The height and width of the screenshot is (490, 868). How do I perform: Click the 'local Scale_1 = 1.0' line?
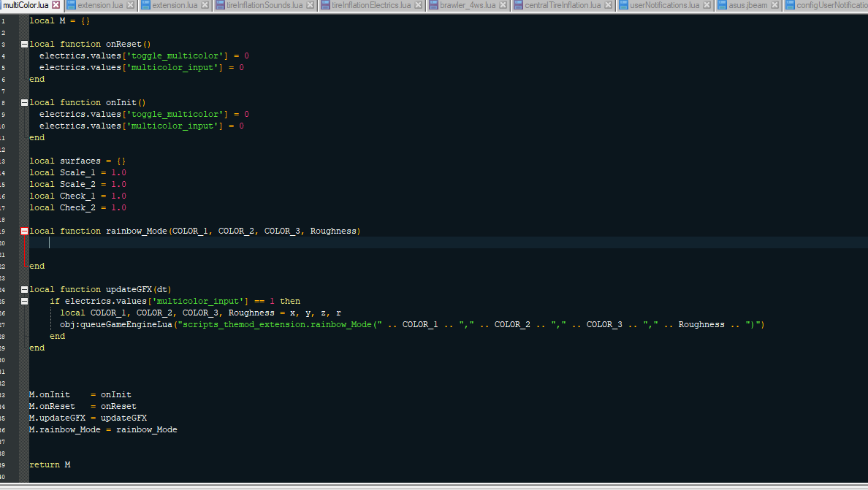tap(77, 172)
